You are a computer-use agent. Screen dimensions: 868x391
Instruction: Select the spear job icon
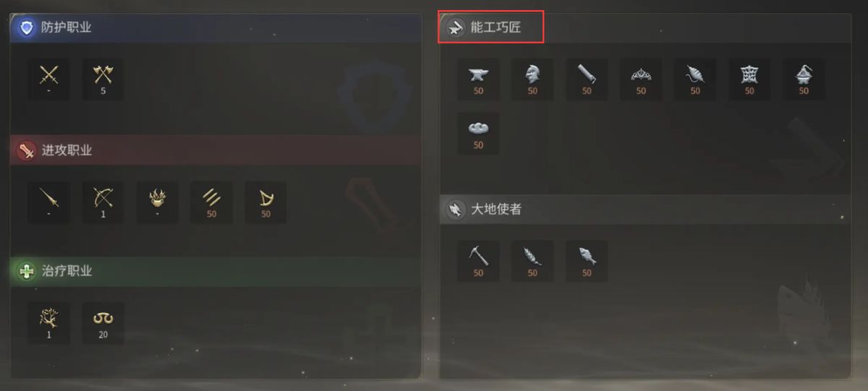coord(49,202)
